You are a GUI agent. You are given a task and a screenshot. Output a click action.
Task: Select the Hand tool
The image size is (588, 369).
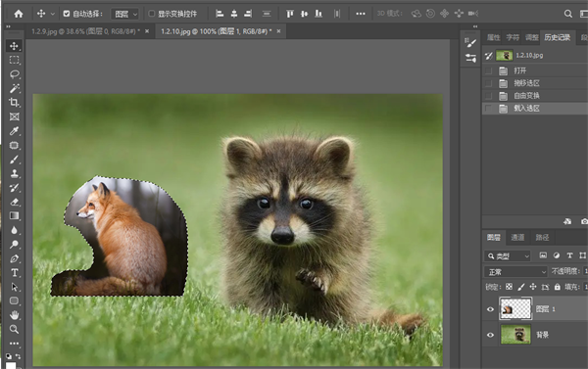pos(15,315)
